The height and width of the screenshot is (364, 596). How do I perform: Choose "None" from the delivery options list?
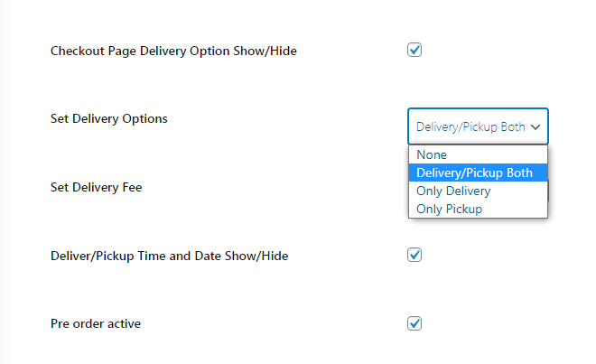(x=432, y=154)
